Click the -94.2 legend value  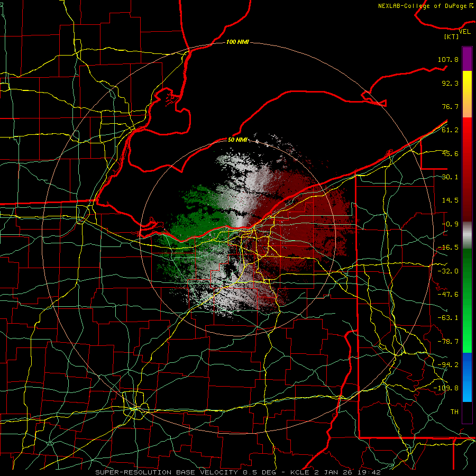448,364
